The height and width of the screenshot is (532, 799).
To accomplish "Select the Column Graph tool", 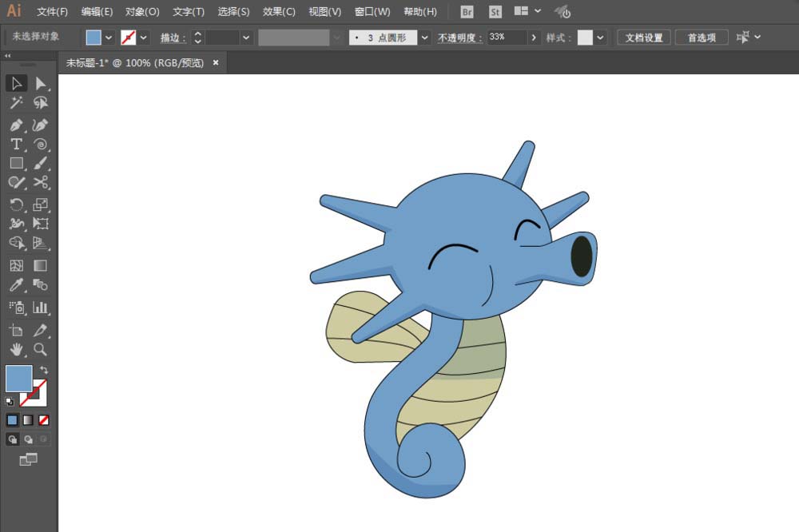I will 40,308.
